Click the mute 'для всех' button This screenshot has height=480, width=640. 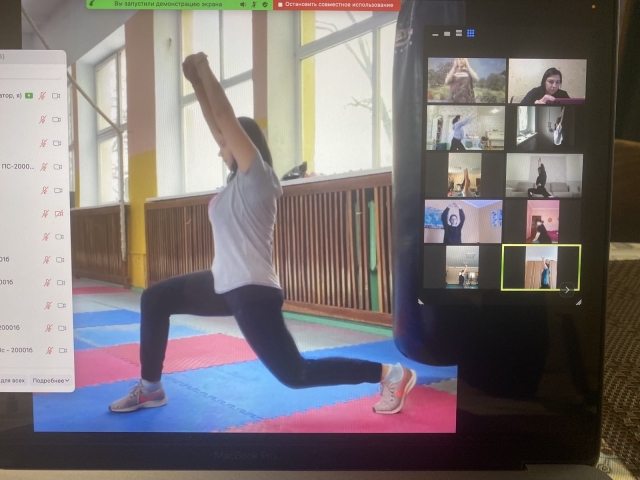coord(13,380)
